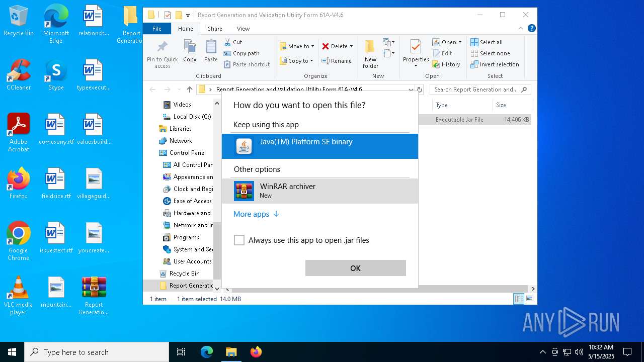Refresh the address bar location
Screen dimensions: 644x362
tap(419, 89)
